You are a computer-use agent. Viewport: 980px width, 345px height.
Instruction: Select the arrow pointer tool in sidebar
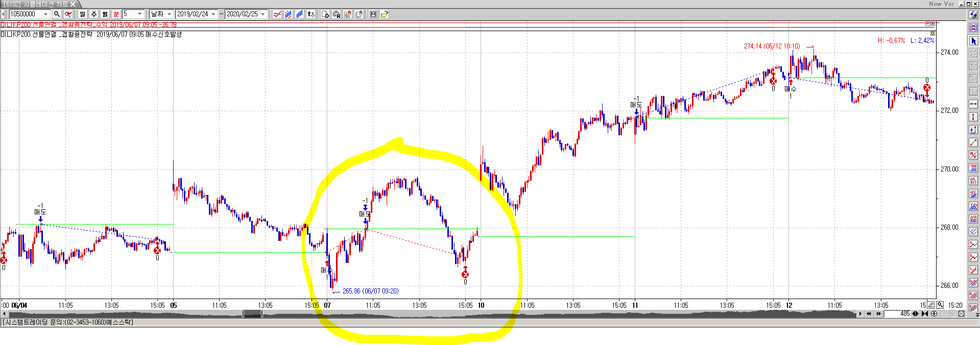point(973,41)
